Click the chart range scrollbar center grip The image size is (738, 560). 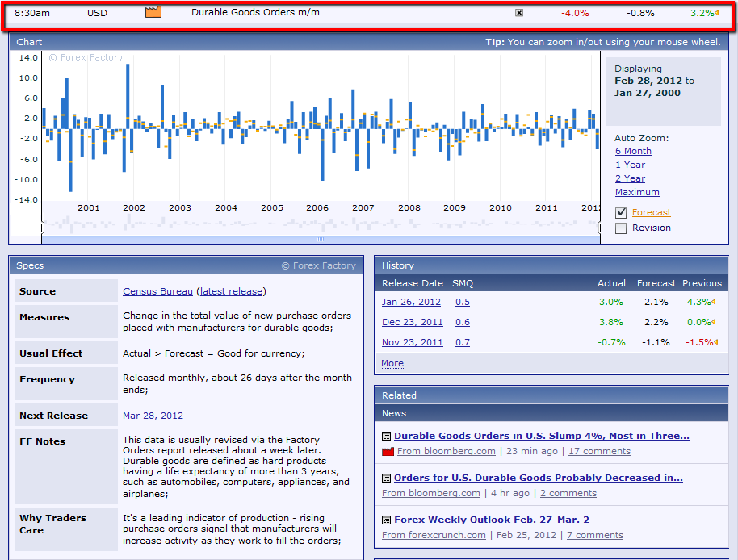[321, 240]
